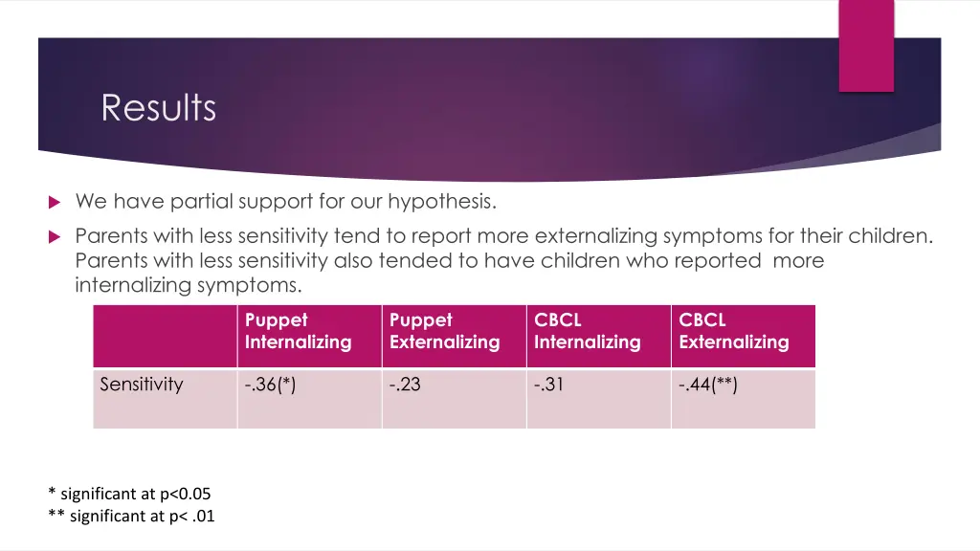
Task: Click the -.31 table cell
Action: pyautogui.click(x=599, y=399)
